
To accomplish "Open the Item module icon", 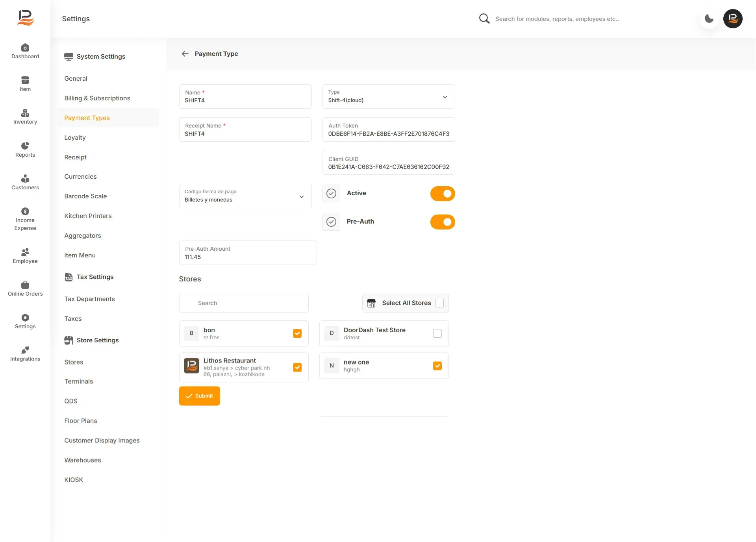I will click(25, 80).
